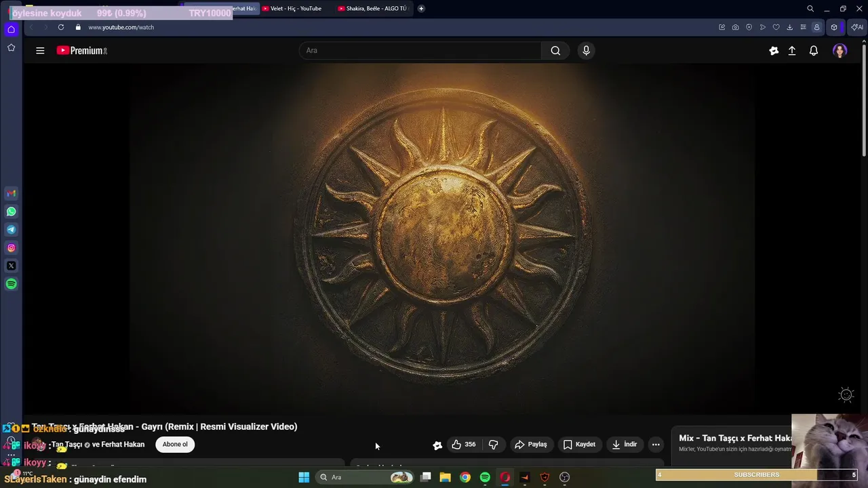This screenshot has height=488, width=868.
Task: Take a snapshot with camera toolbar icon
Action: click(x=735, y=27)
